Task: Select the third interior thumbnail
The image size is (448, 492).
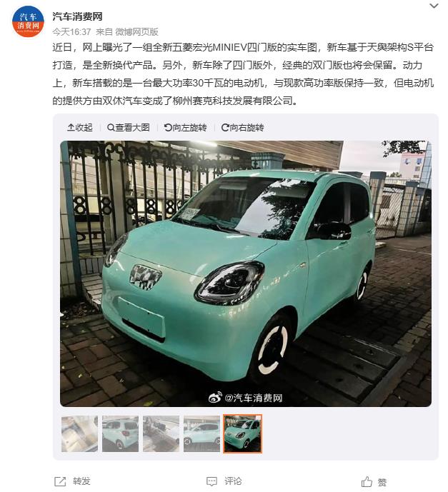Action: pos(161,433)
